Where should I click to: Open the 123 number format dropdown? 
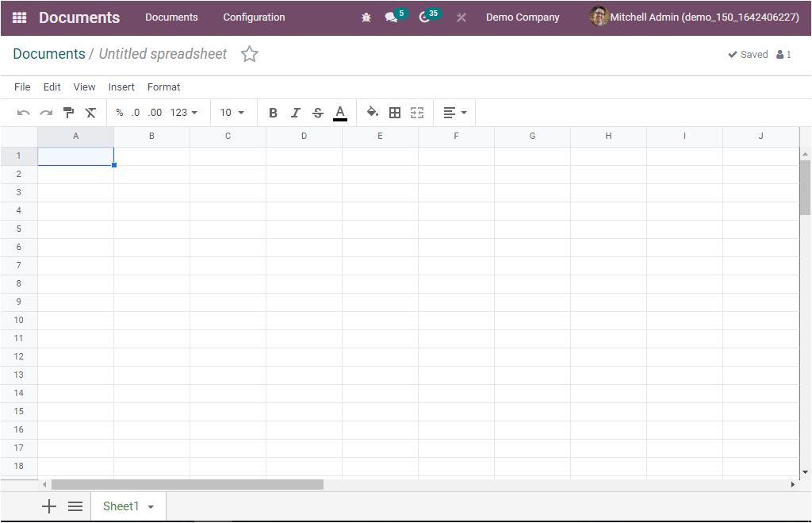pyautogui.click(x=184, y=113)
